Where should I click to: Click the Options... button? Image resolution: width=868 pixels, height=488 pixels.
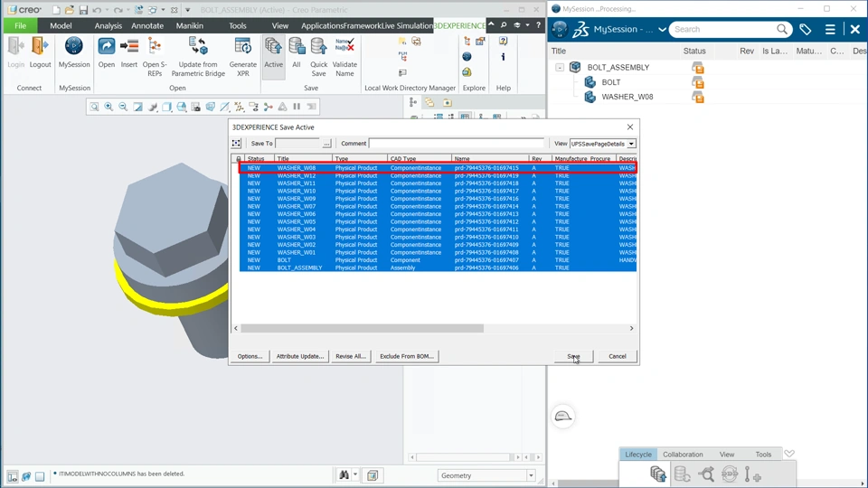click(250, 356)
